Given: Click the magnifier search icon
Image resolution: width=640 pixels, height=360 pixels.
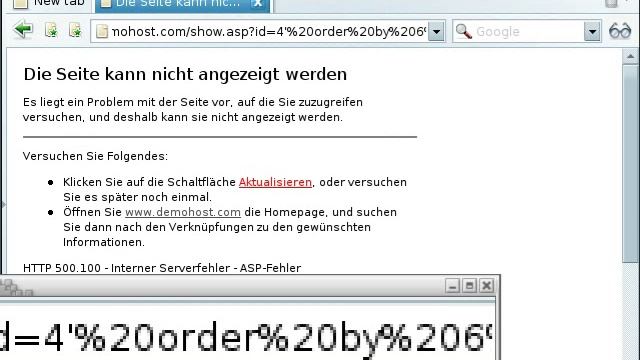Looking at the screenshot, I should (463, 31).
